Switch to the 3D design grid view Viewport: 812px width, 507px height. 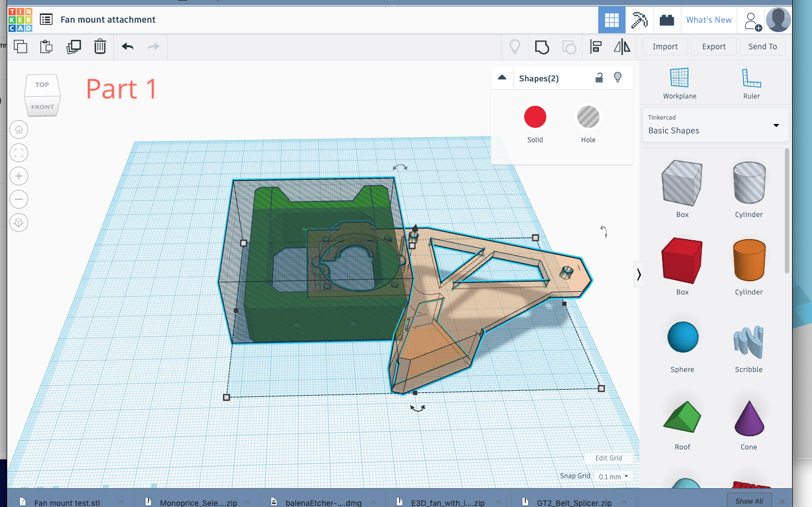pos(612,20)
